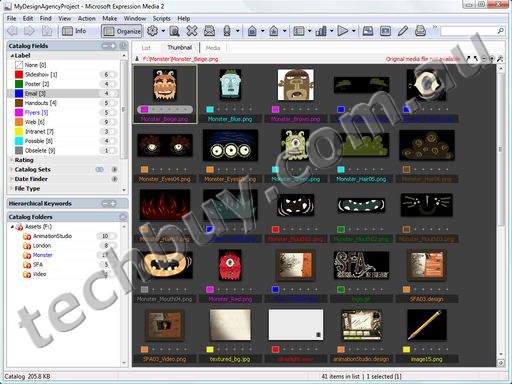Select the Web [6] label
Image resolution: width=512 pixels, height=384 pixels.
(x=34, y=122)
